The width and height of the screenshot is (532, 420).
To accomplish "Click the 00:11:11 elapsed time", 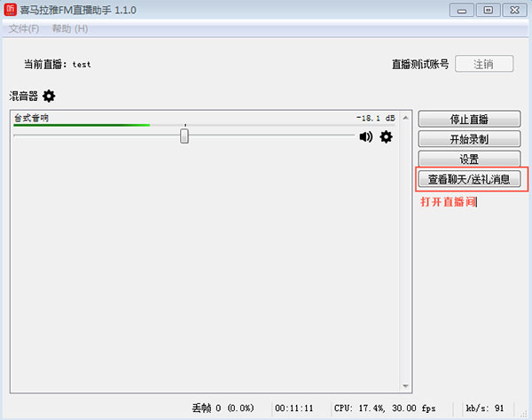I will pyautogui.click(x=293, y=408).
